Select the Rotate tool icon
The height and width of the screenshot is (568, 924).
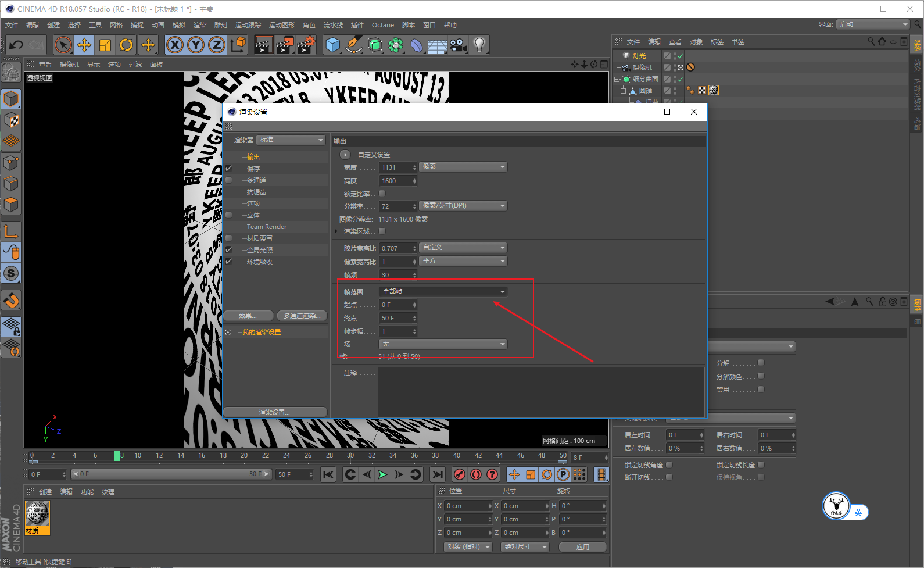tap(126, 45)
